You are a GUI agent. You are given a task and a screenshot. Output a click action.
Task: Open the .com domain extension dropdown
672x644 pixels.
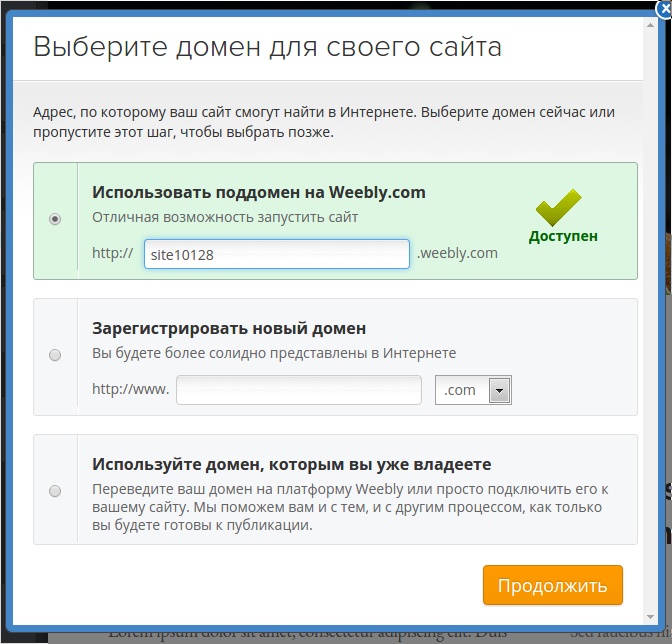point(473,390)
